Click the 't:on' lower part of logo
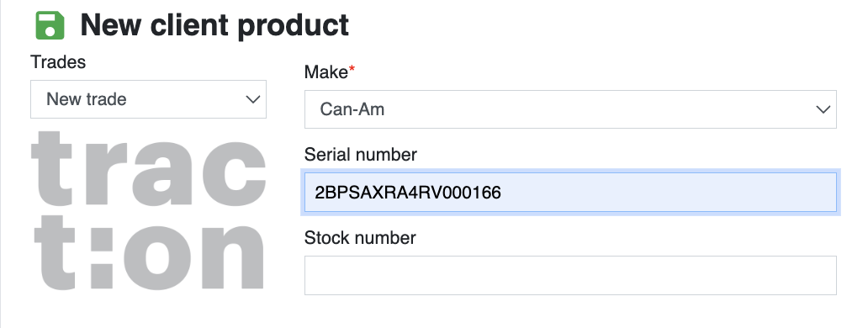 tap(148, 252)
